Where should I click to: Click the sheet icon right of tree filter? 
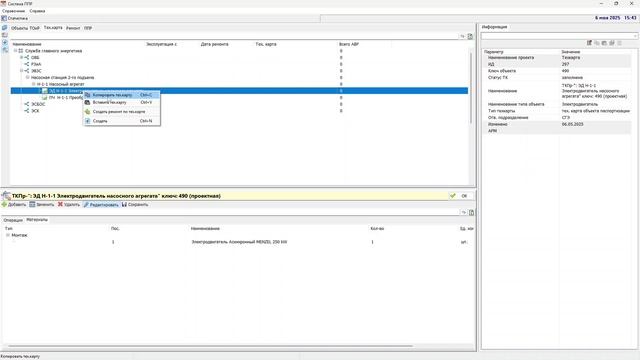coord(470,36)
